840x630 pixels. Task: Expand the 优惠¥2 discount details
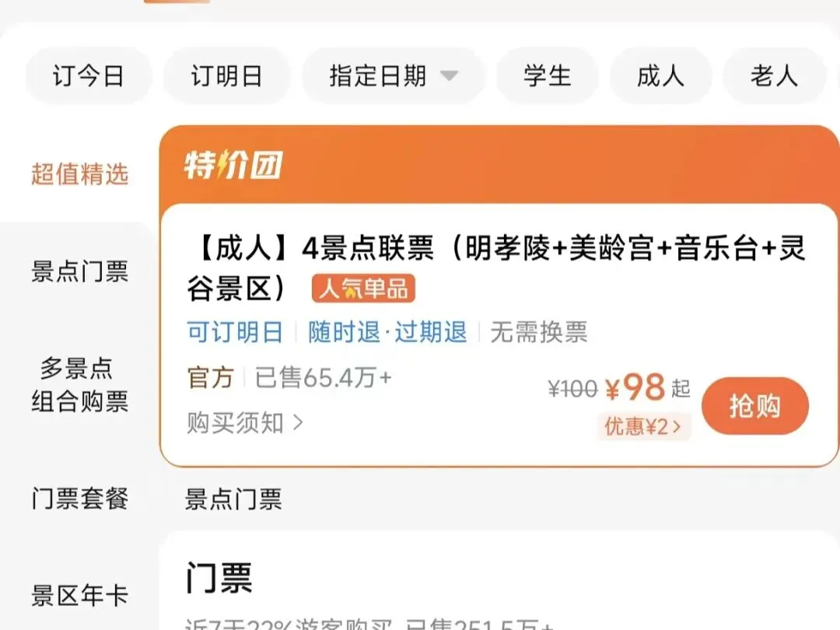click(x=643, y=427)
